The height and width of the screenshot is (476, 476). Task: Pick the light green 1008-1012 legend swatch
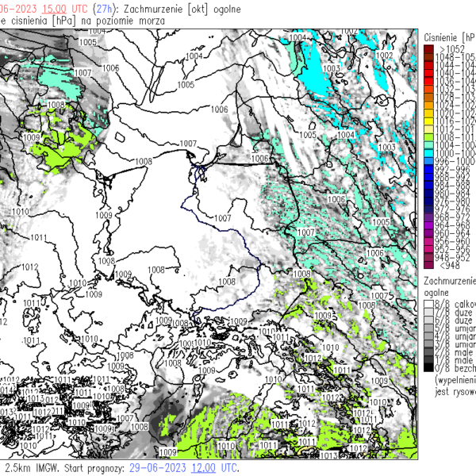(428, 136)
